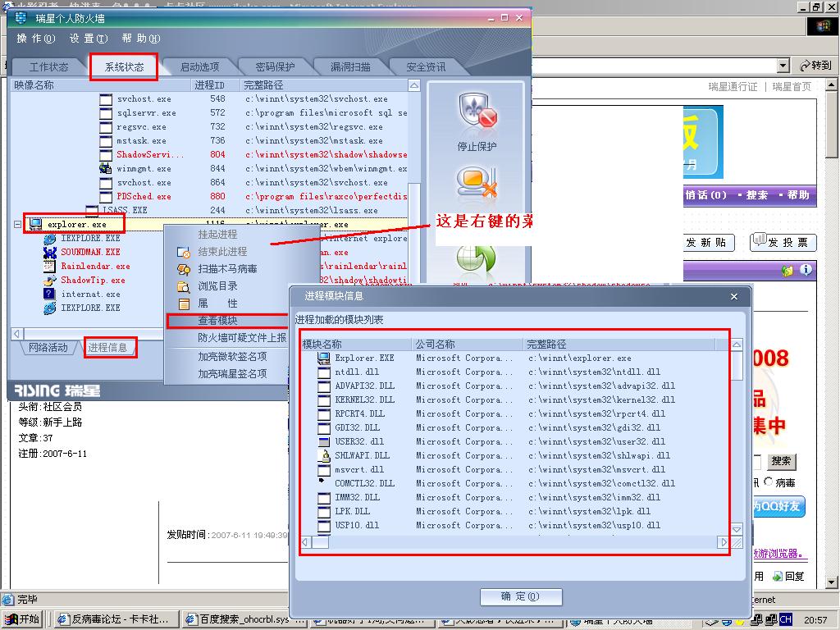Choose 查看模块 from context menu
The image size is (840, 630).
point(227,321)
